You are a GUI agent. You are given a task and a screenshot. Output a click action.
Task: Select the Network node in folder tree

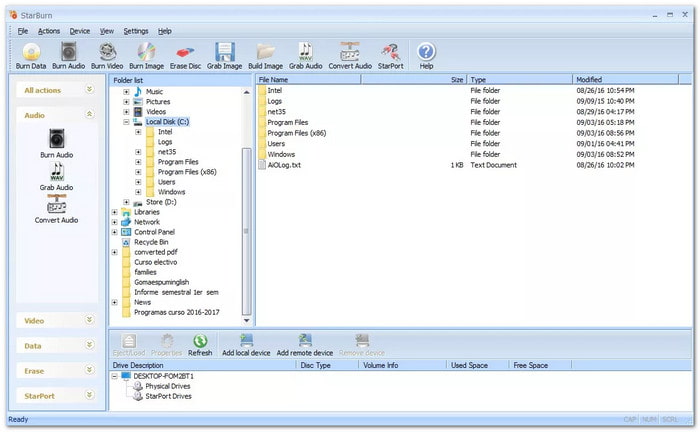[147, 222]
